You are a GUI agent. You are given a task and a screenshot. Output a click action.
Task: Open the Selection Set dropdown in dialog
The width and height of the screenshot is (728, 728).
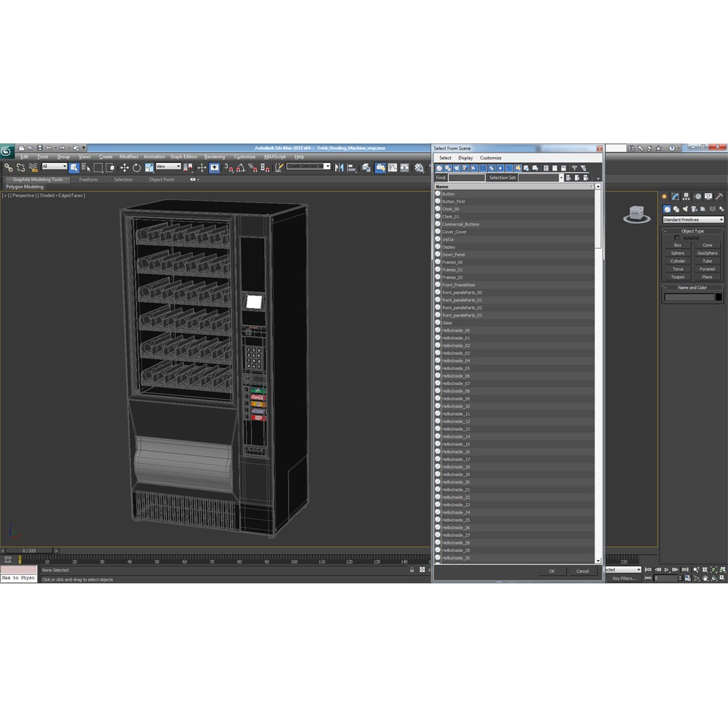click(x=561, y=178)
